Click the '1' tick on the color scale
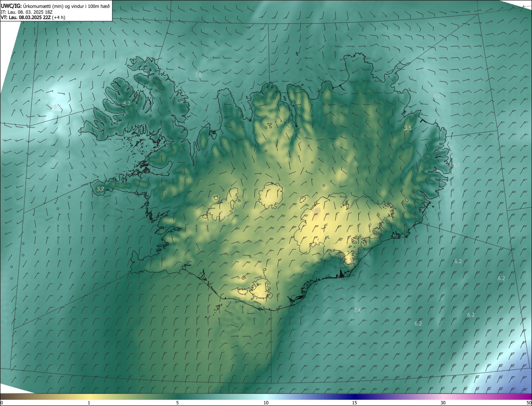 coord(89,403)
